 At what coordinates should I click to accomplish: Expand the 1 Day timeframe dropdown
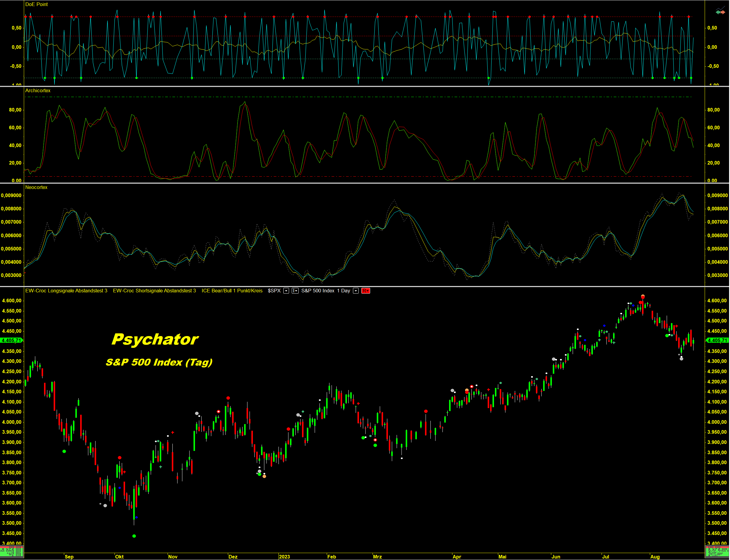tap(356, 291)
